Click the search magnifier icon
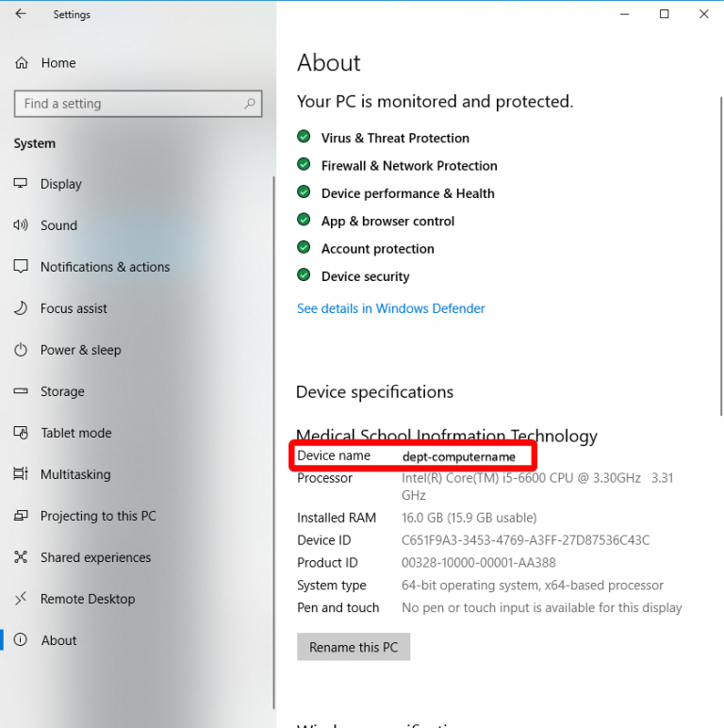This screenshot has height=728, width=724. click(x=250, y=104)
